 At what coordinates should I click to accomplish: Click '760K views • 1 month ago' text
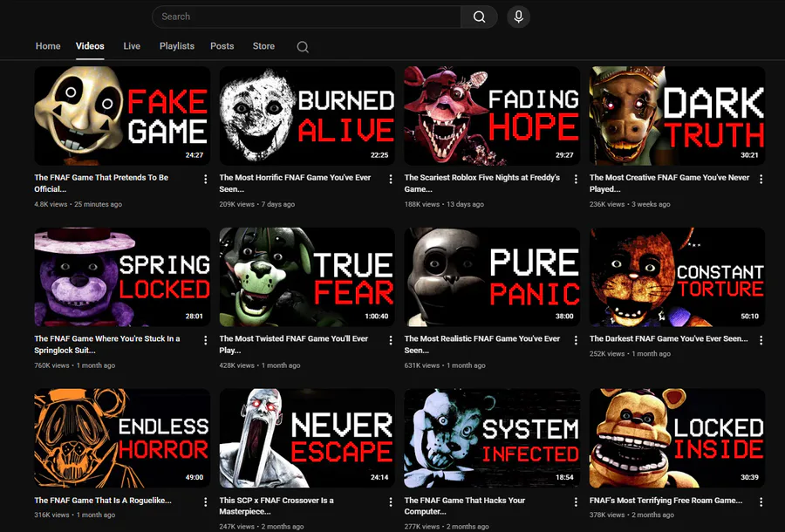75,365
